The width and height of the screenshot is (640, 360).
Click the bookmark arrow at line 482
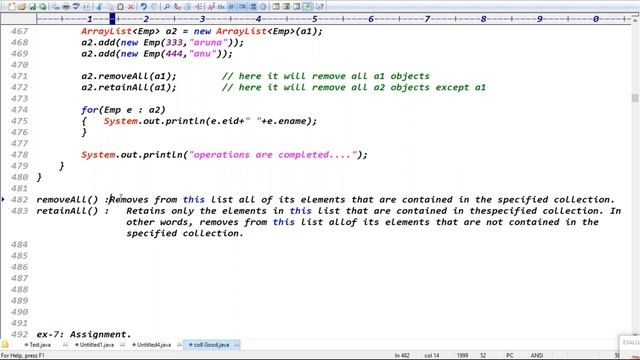3,200
